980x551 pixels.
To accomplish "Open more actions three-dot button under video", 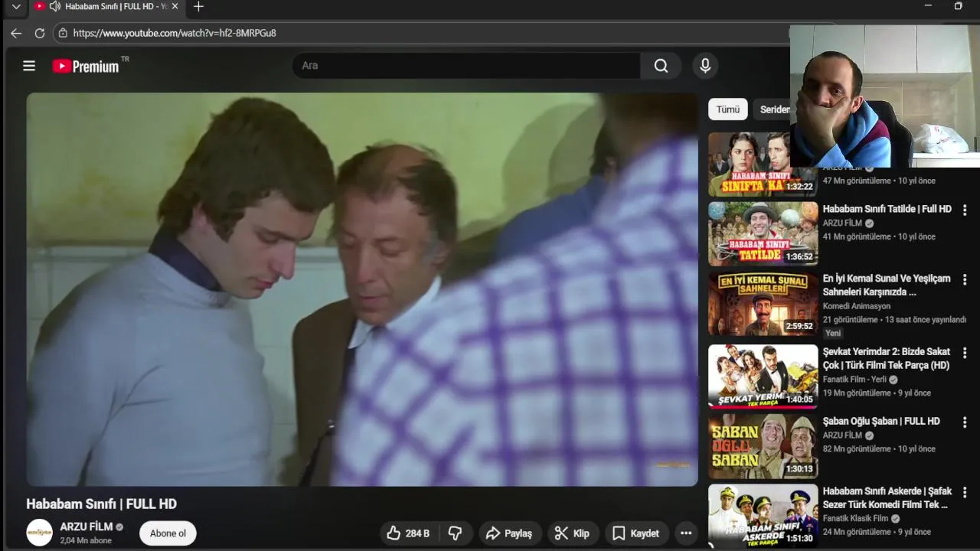I will (686, 533).
